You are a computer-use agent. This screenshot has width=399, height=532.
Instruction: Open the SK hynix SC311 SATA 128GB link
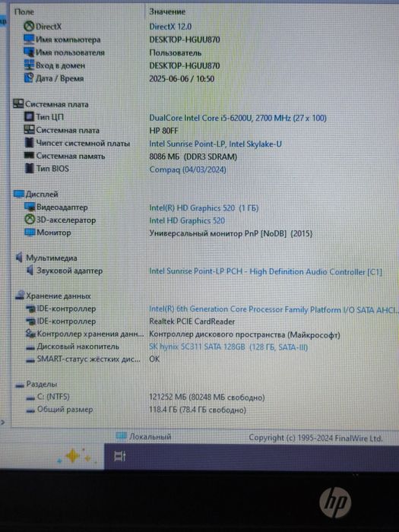click(229, 347)
